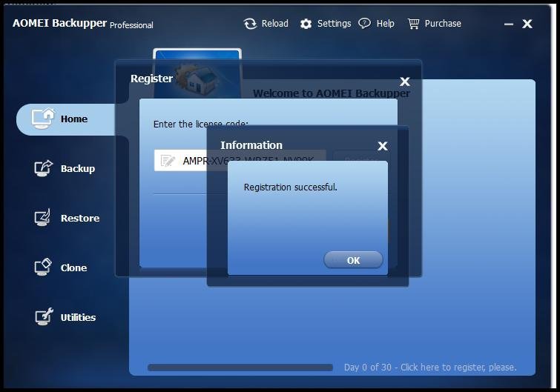Click the Reload circular arrows icon
Screen dimensions: 560x392
tap(250, 24)
